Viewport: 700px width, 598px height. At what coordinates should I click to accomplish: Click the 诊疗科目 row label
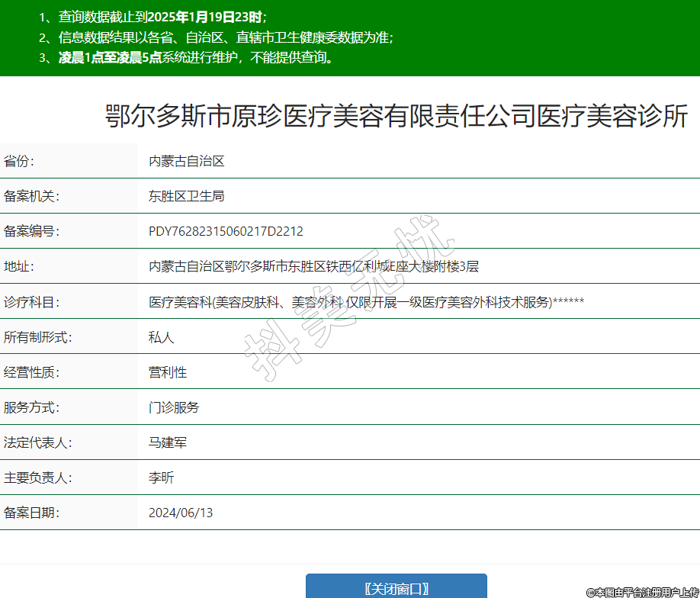pos(31,302)
